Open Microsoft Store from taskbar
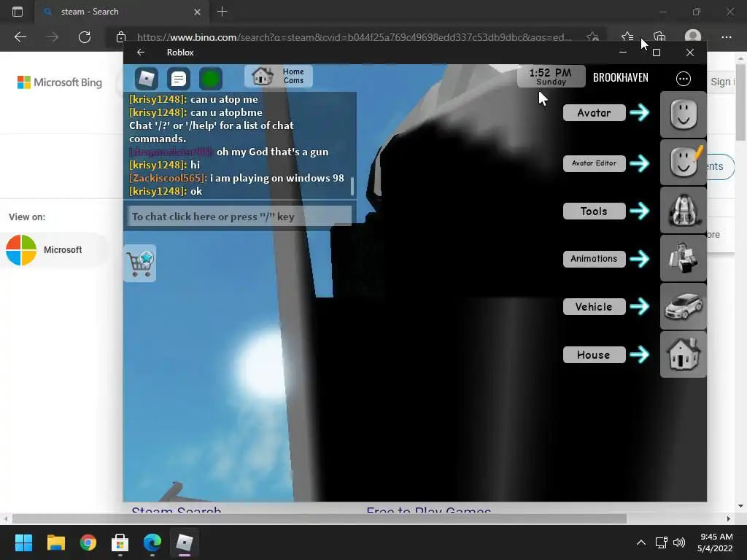The image size is (747, 560). tap(120, 542)
